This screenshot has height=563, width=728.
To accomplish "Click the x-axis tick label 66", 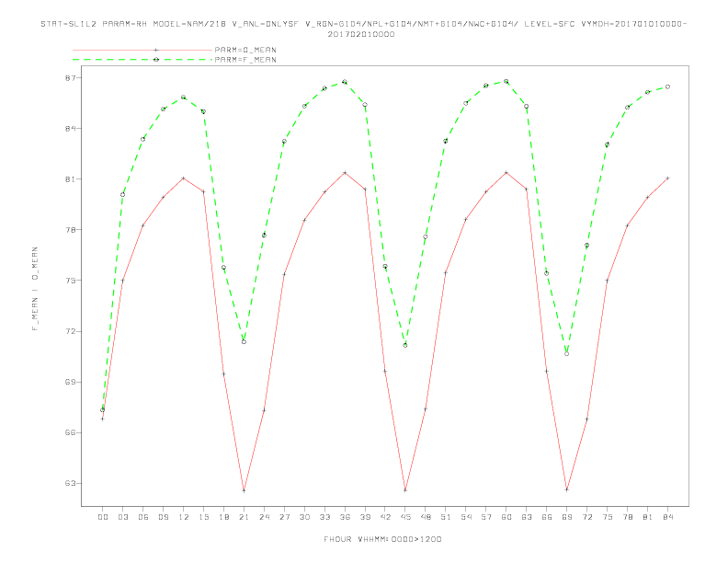I will [x=547, y=517].
